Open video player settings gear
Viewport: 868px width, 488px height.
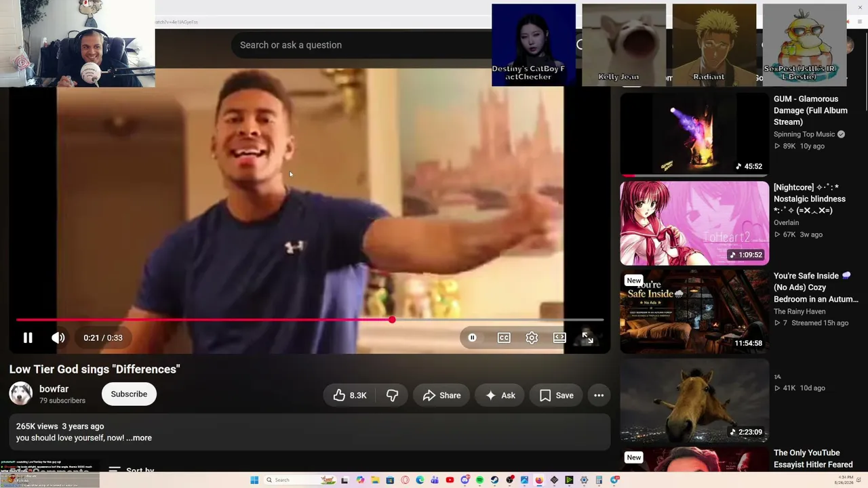[x=532, y=338]
